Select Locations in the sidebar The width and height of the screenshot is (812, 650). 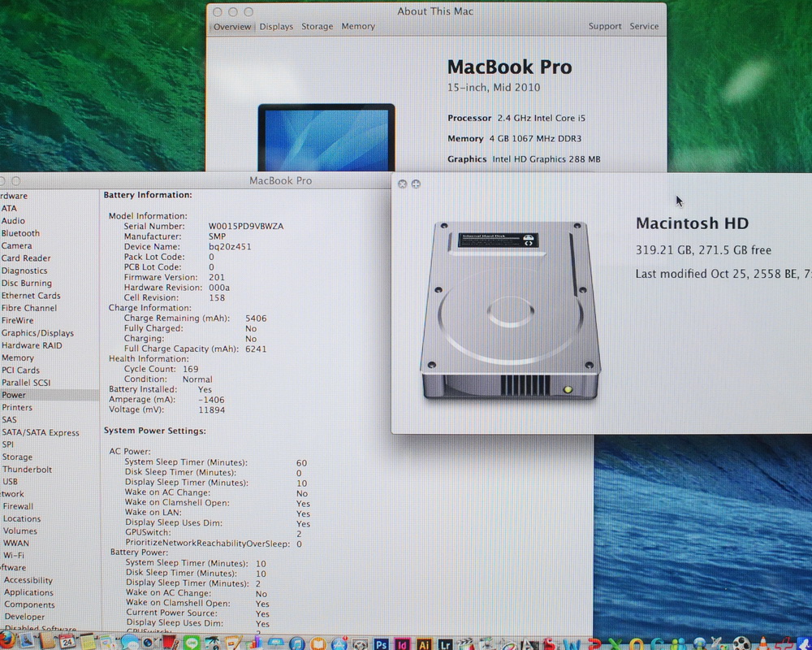pyautogui.click(x=22, y=519)
